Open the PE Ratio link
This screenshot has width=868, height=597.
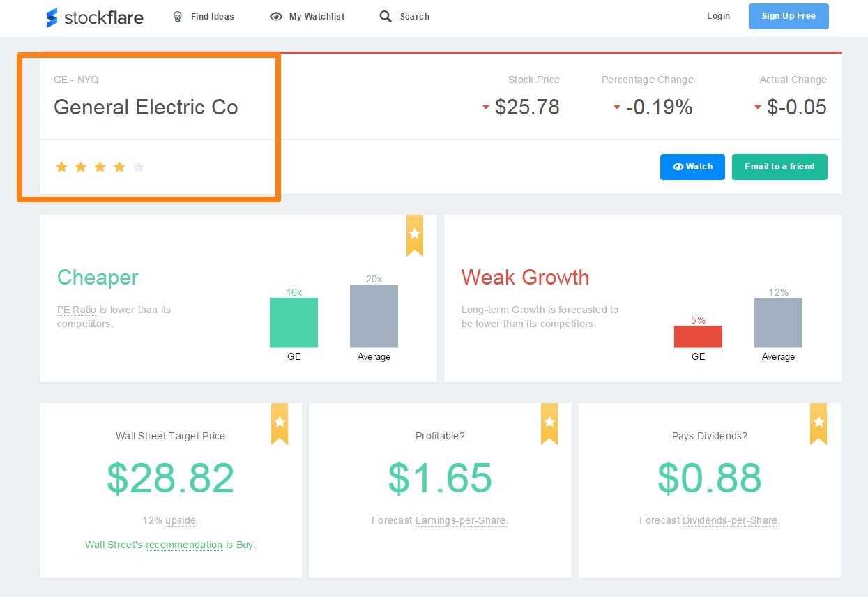[76, 310]
